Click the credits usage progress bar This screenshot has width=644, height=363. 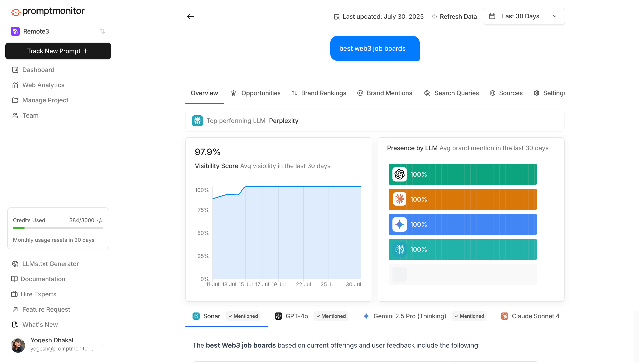pyautogui.click(x=58, y=228)
